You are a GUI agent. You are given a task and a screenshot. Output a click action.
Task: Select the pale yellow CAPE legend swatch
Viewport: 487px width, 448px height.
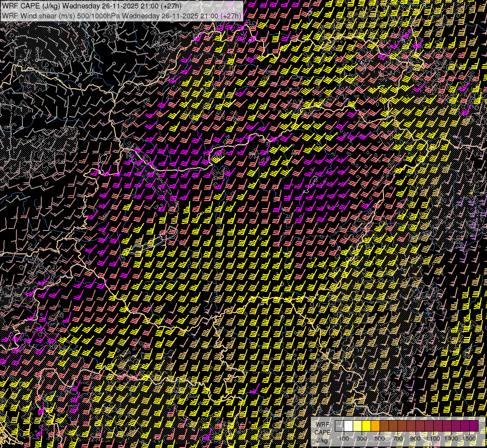(358, 426)
